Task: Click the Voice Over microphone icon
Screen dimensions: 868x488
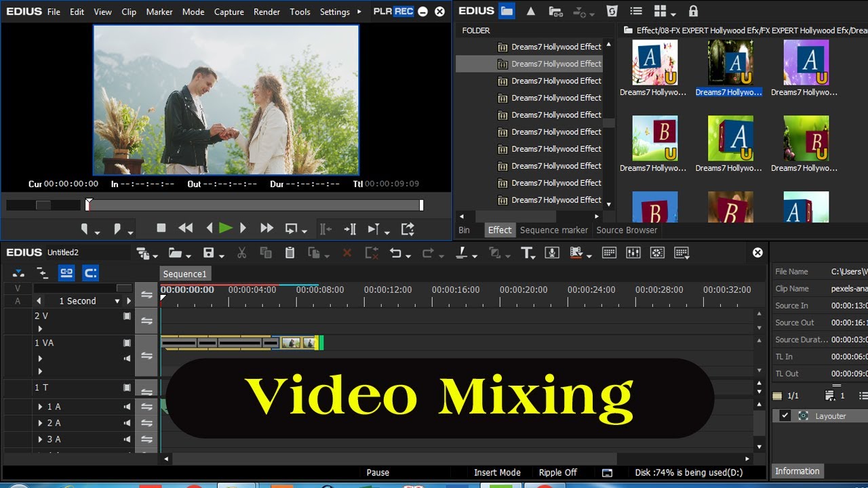Action: click(x=552, y=253)
